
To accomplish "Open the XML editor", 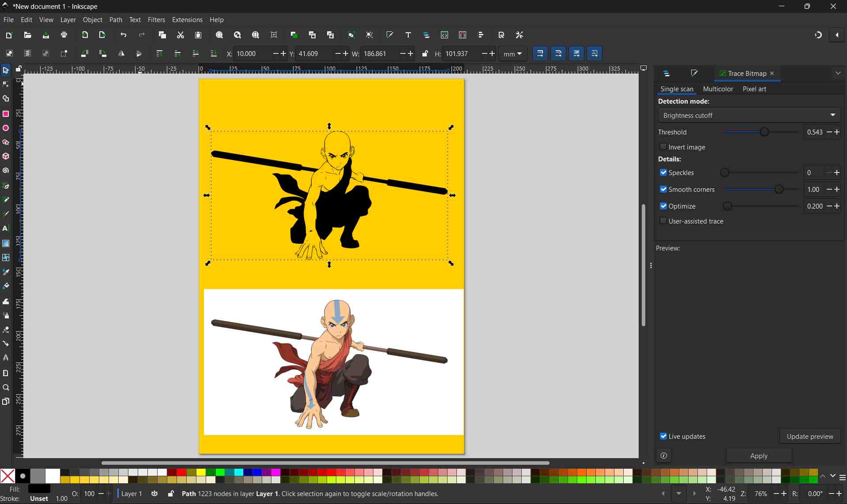I will pos(444,35).
